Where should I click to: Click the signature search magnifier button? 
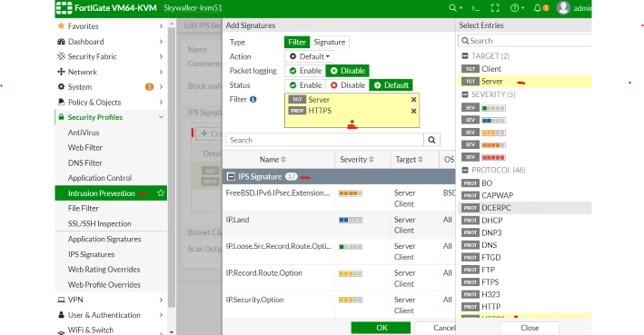coord(431,140)
